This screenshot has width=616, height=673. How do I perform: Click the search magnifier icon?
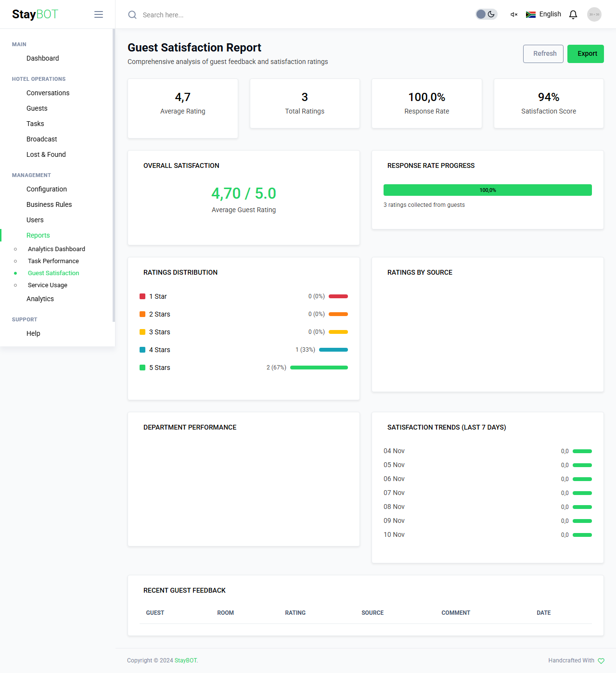tap(132, 15)
